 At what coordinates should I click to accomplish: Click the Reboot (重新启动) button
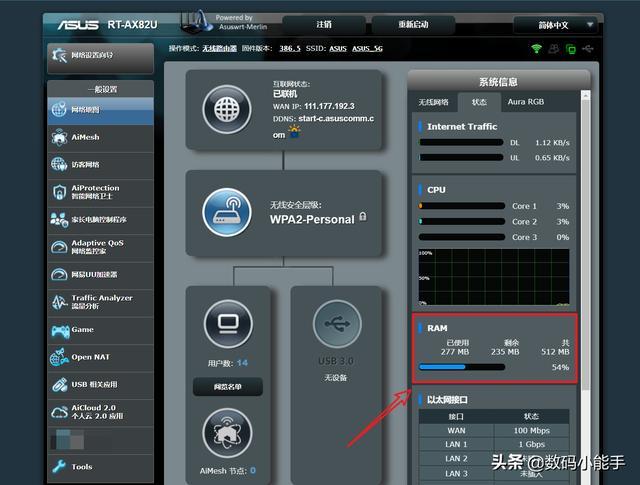pos(413,24)
